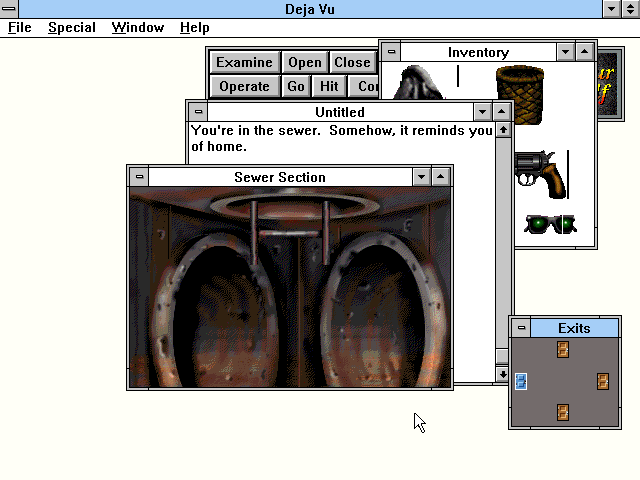Click the Operate command button

[x=244, y=86]
